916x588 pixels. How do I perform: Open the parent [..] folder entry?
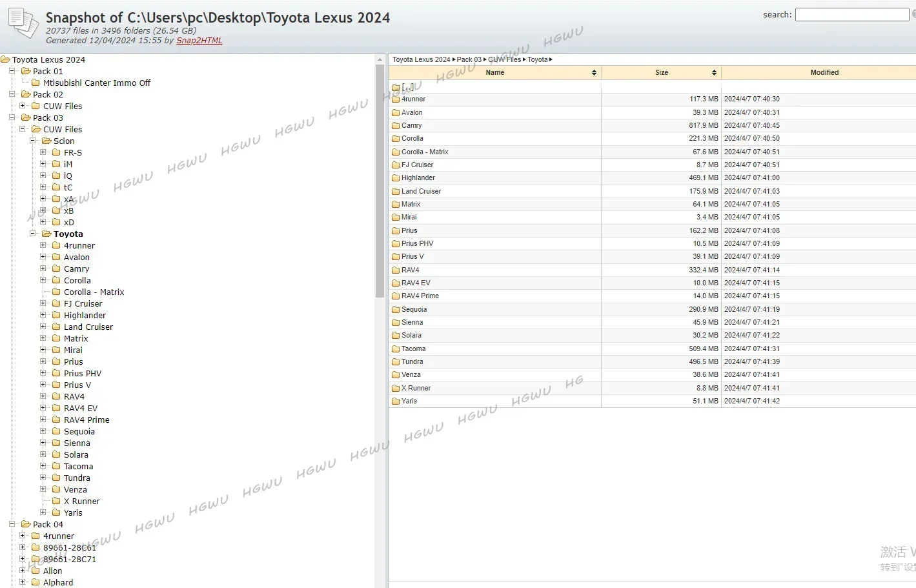tap(408, 86)
